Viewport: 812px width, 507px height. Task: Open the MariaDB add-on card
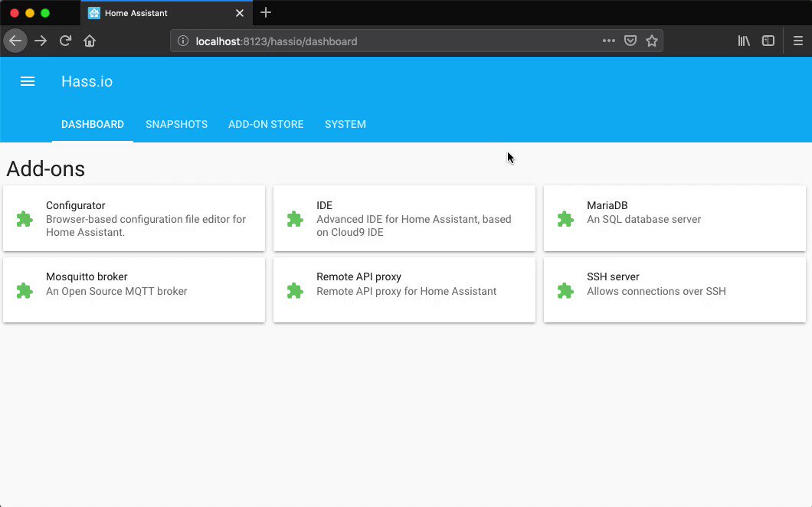click(675, 218)
